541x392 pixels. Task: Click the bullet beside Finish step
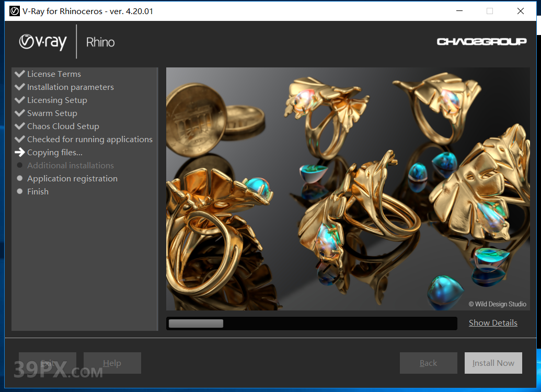(20, 191)
